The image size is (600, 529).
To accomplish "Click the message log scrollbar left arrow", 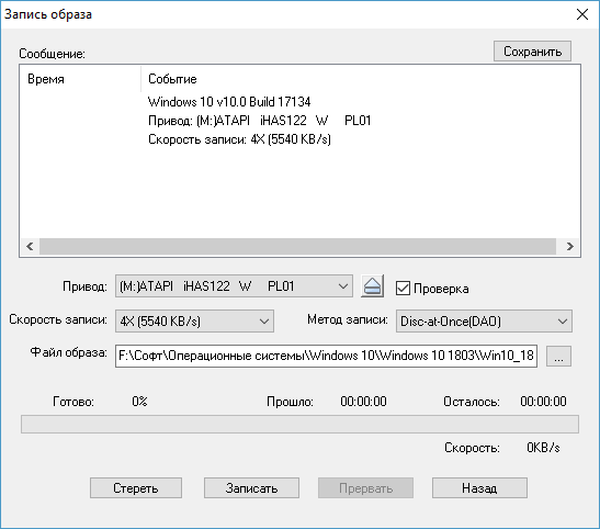I will coord(31,244).
